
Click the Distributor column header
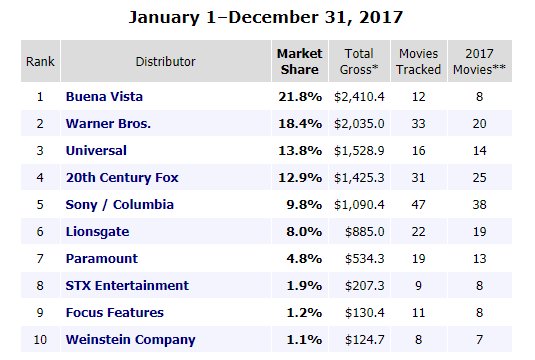click(165, 61)
